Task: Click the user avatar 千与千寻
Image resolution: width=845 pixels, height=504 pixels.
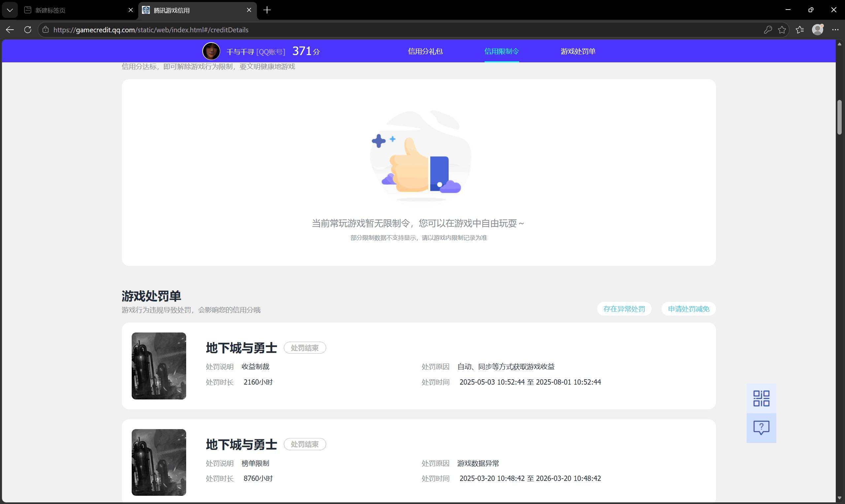Action: tap(211, 51)
